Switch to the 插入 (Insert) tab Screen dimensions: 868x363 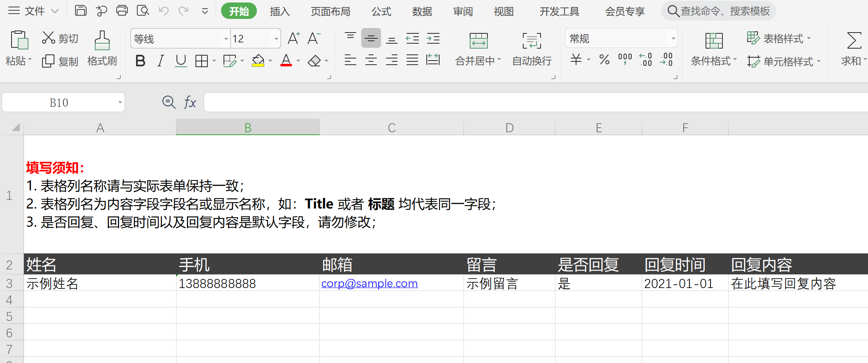pyautogui.click(x=280, y=12)
